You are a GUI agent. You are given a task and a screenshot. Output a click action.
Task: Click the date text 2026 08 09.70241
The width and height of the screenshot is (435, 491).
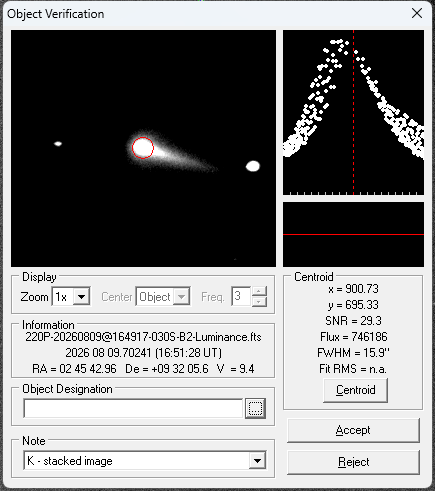point(108,353)
